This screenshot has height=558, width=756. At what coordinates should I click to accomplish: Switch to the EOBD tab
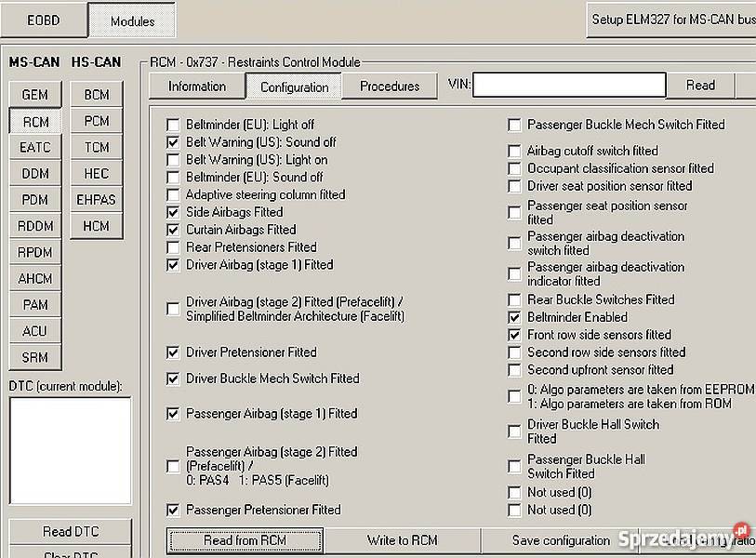(x=44, y=19)
